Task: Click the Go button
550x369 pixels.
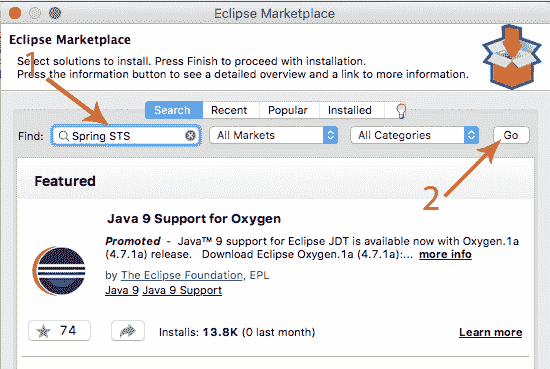Action: pyautogui.click(x=511, y=135)
